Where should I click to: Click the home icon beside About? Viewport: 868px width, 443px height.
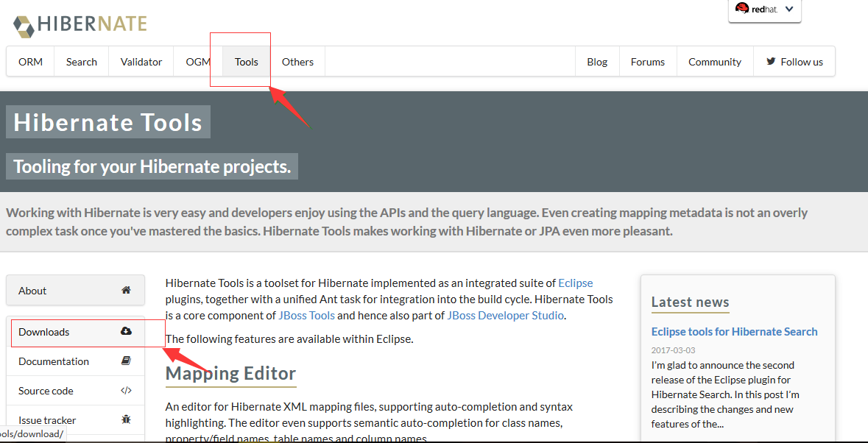126,290
